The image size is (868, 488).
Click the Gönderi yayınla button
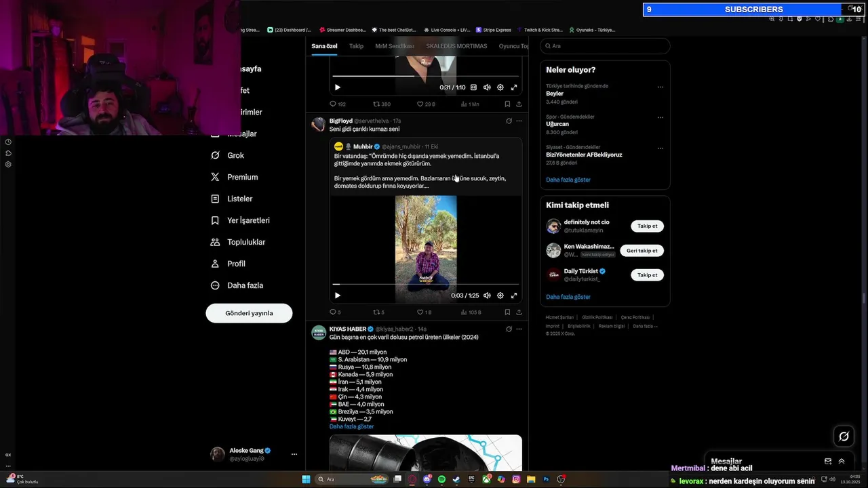point(249,313)
